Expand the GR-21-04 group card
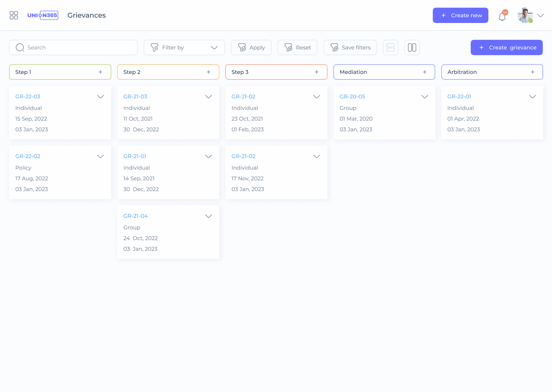The width and height of the screenshot is (552, 392). (x=208, y=216)
